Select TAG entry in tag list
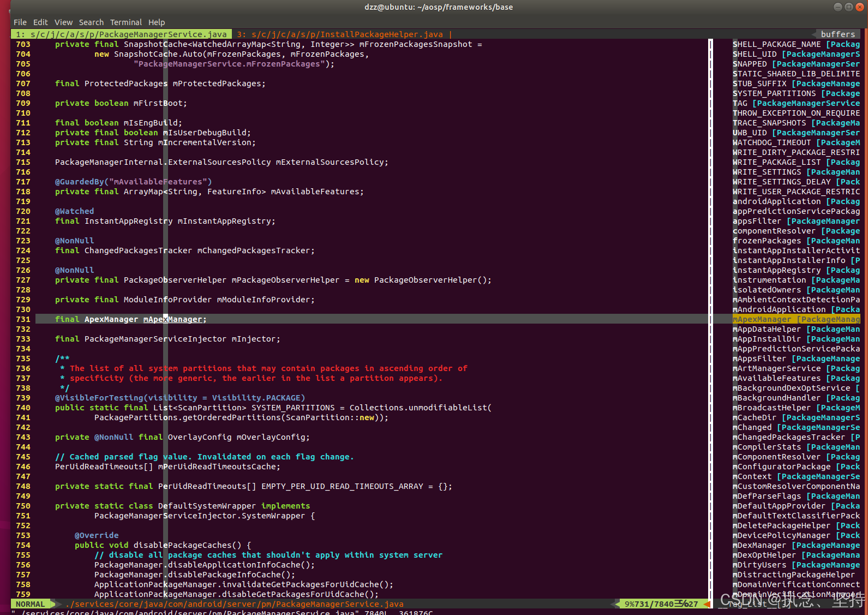 tap(796, 103)
